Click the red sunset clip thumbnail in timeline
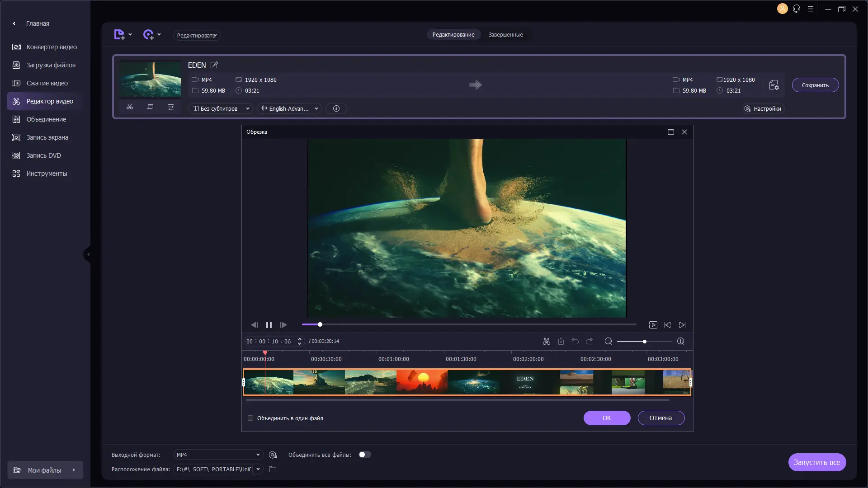868x488 pixels. click(422, 382)
